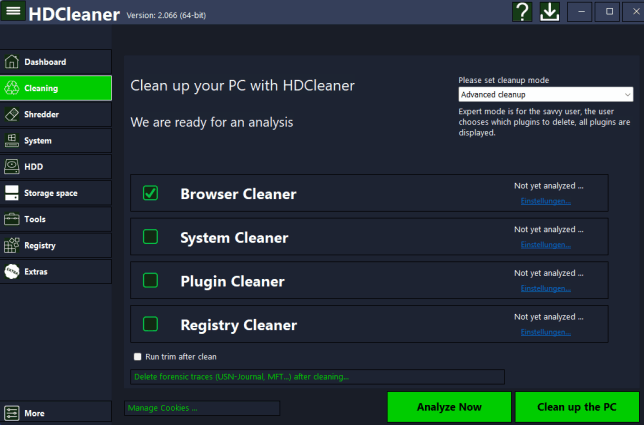Uncheck the Browser Cleaner checkbox
Screen dimensions: 644x425
pyautogui.click(x=150, y=193)
